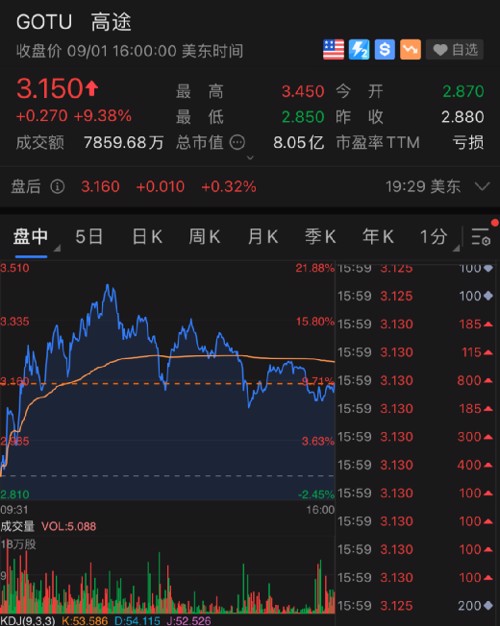Tap the 成交量 VOL indicator label
The height and width of the screenshot is (626, 500).
click(48, 526)
